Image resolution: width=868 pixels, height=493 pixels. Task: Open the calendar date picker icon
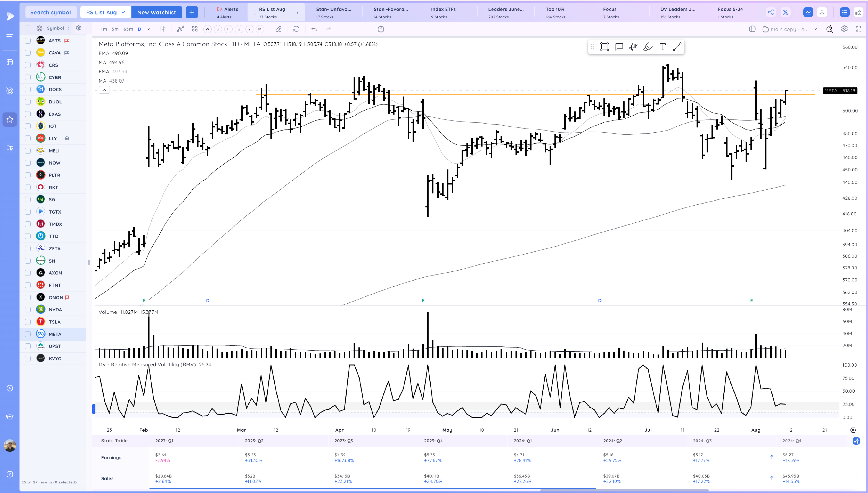(x=381, y=29)
